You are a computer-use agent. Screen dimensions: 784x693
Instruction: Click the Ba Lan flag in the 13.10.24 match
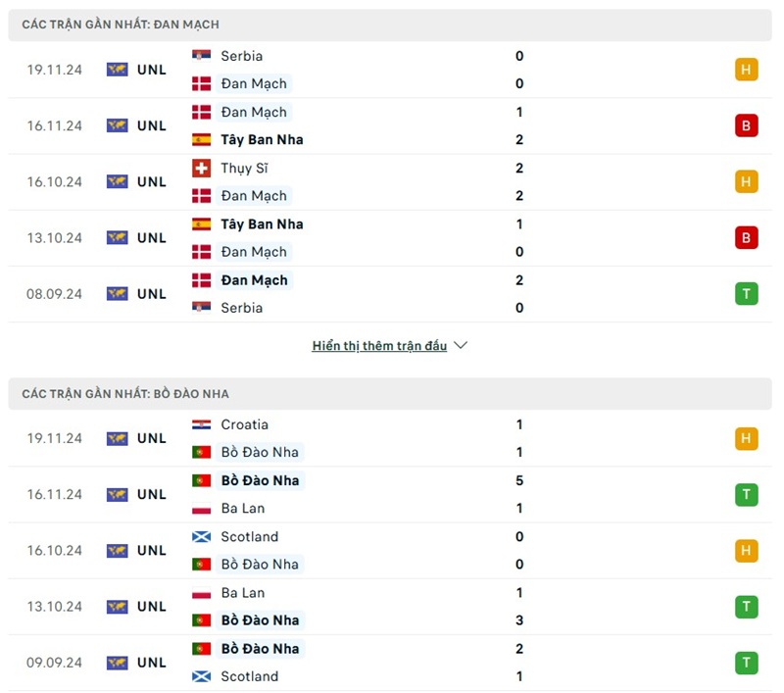(201, 592)
